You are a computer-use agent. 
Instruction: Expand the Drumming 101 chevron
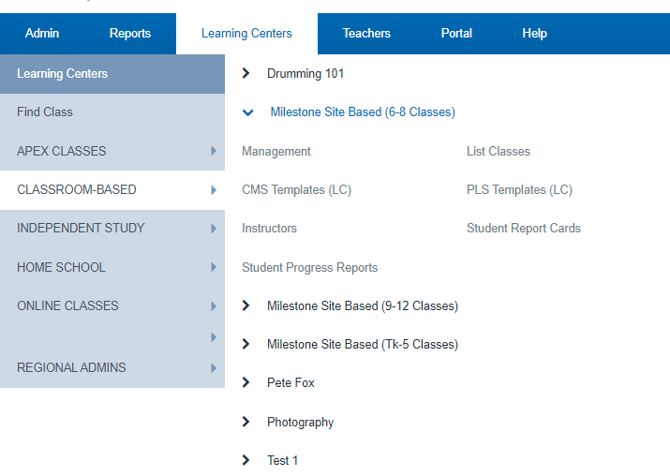tap(246, 74)
